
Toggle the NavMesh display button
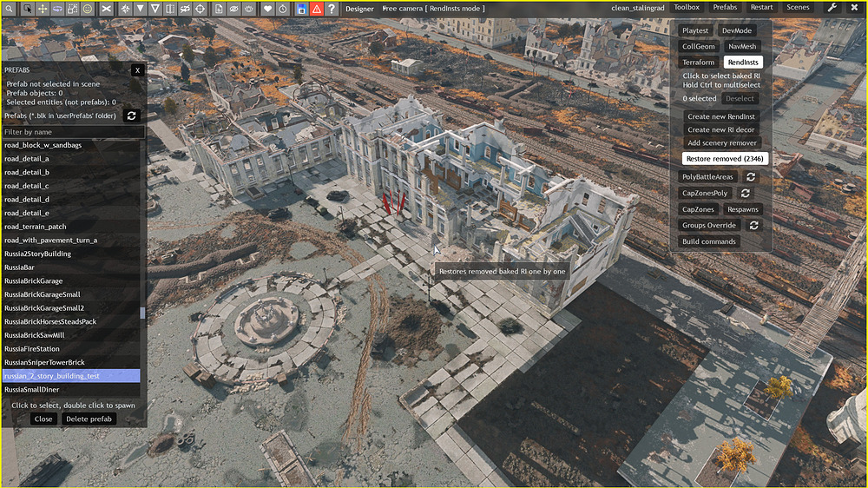click(x=741, y=47)
